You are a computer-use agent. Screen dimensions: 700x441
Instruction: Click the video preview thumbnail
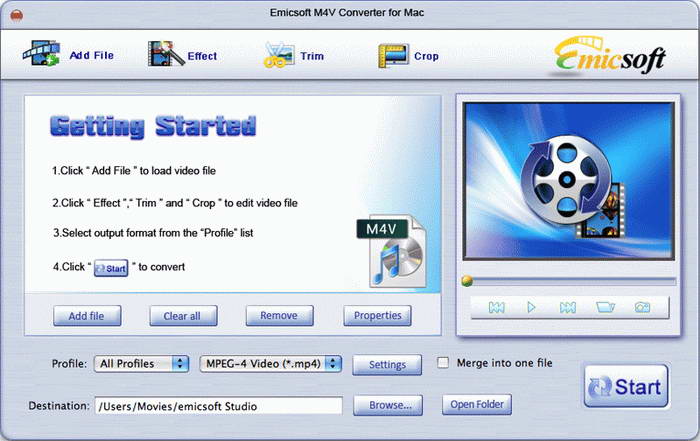568,181
